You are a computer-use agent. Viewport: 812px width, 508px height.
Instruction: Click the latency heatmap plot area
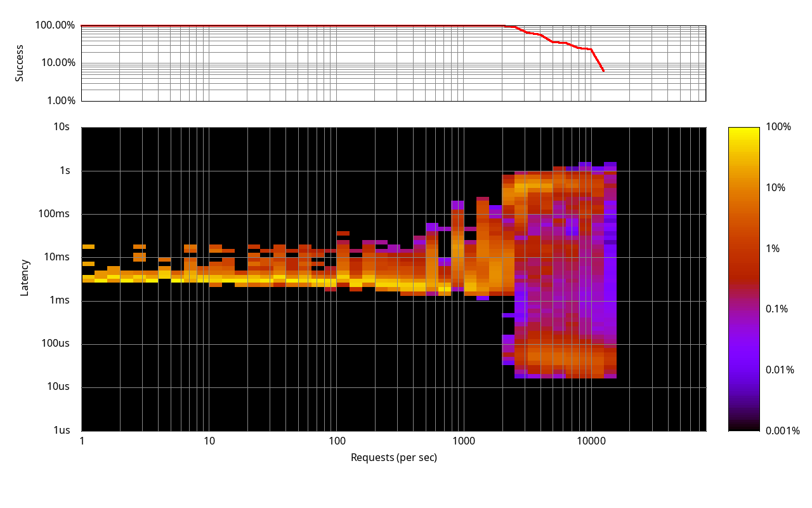pyautogui.click(x=394, y=279)
